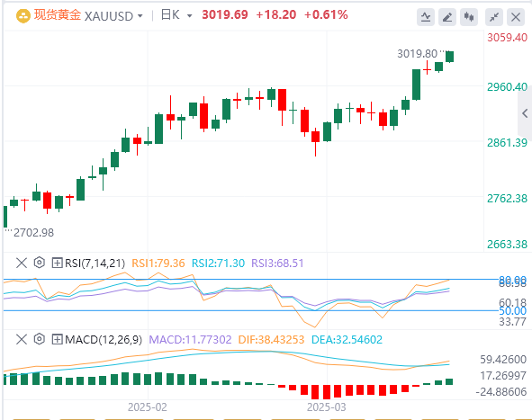Click the MACD(12,26,9) label

[104, 339]
